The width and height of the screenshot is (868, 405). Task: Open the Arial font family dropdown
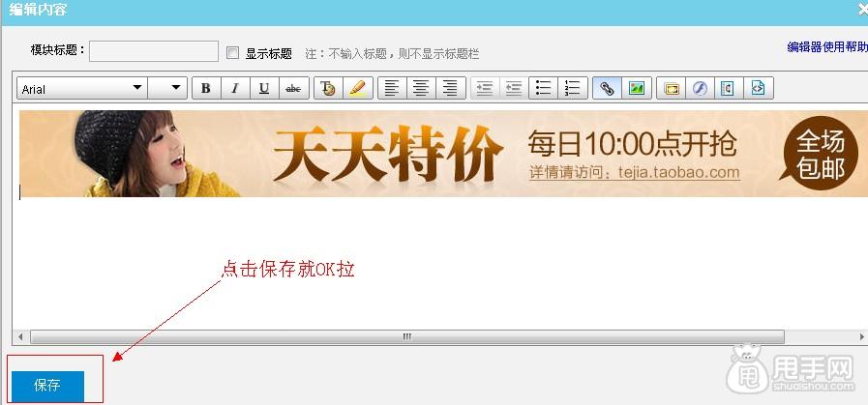[82, 88]
